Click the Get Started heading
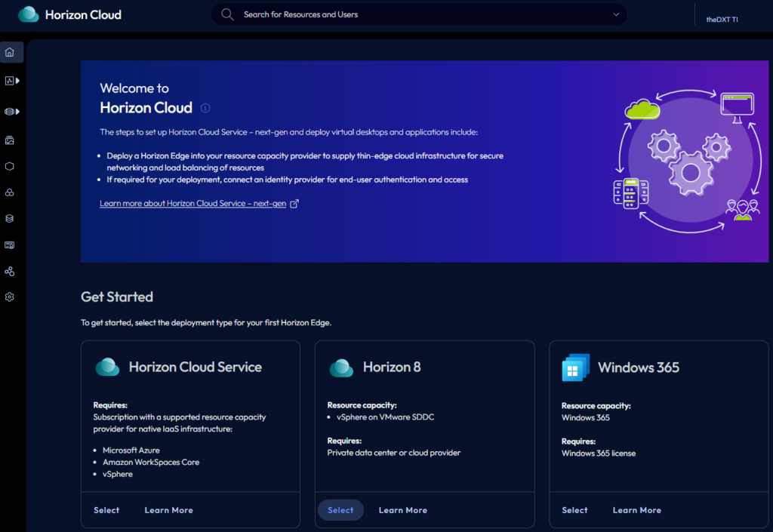This screenshot has width=773, height=532. (x=117, y=297)
